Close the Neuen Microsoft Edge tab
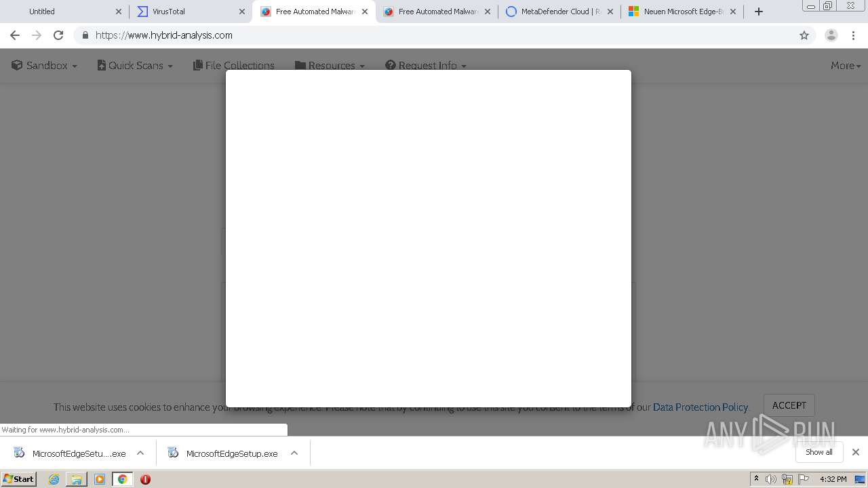 coord(733,12)
